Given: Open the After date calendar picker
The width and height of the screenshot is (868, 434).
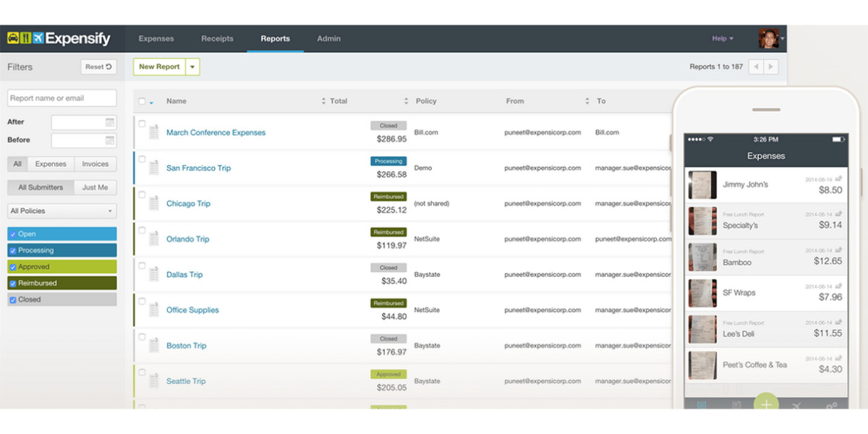Looking at the screenshot, I should click(x=110, y=122).
